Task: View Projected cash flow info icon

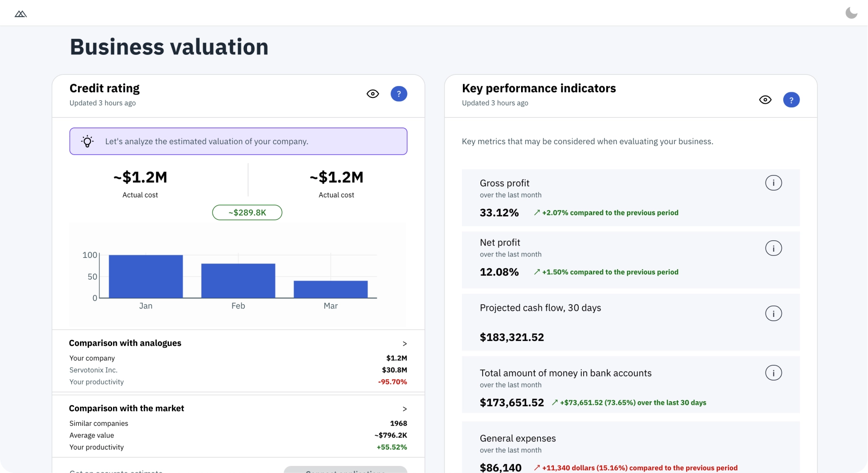Action: click(773, 314)
